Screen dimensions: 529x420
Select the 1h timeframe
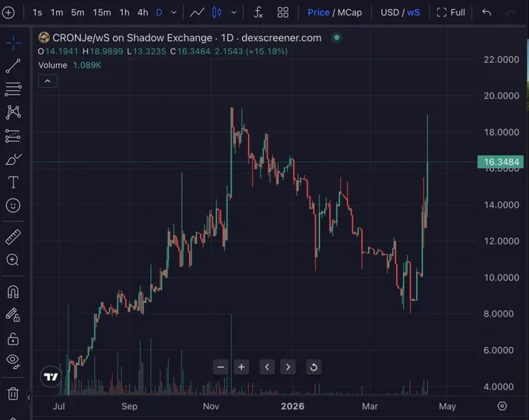pyautogui.click(x=124, y=12)
